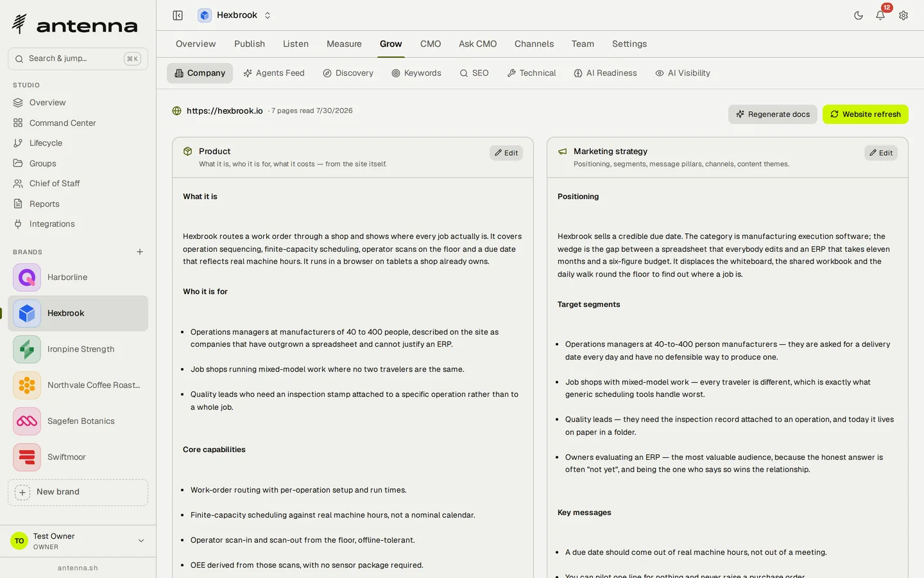Image resolution: width=924 pixels, height=578 pixels.
Task: Select Harborline brand icon
Action: coord(27,277)
